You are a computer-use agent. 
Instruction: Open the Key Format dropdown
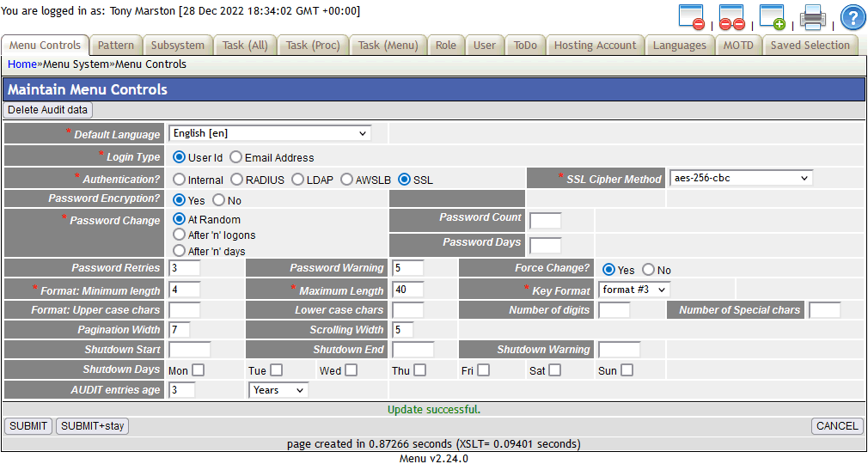click(x=634, y=290)
